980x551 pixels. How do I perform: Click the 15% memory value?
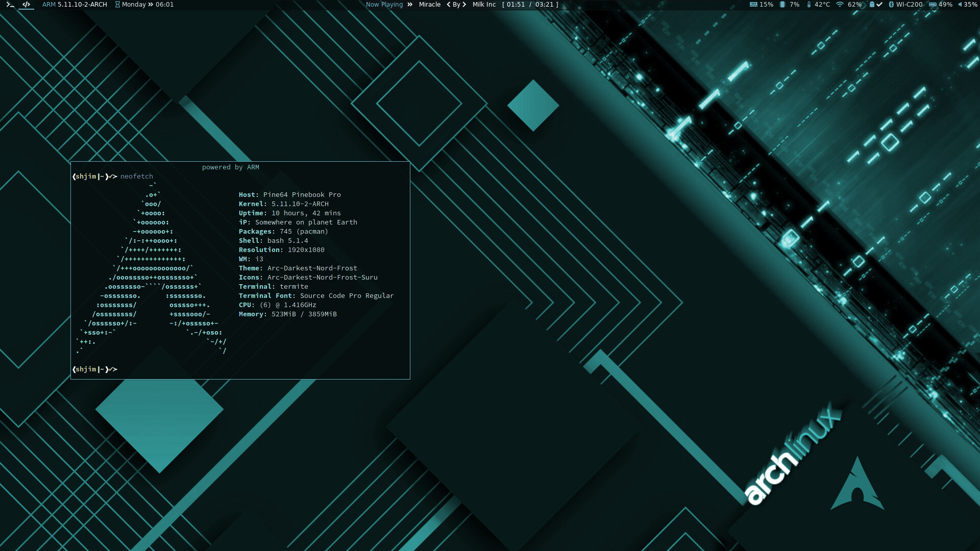tap(767, 5)
